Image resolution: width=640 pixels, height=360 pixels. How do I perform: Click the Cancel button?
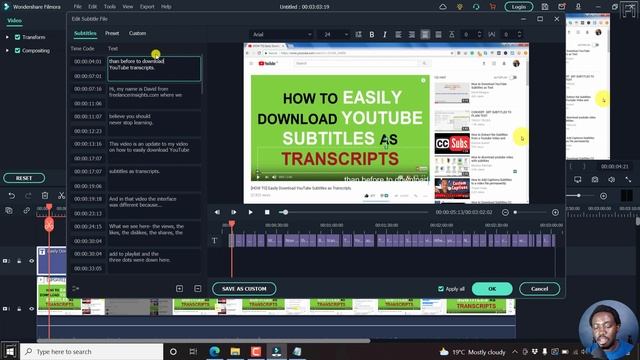click(x=540, y=289)
